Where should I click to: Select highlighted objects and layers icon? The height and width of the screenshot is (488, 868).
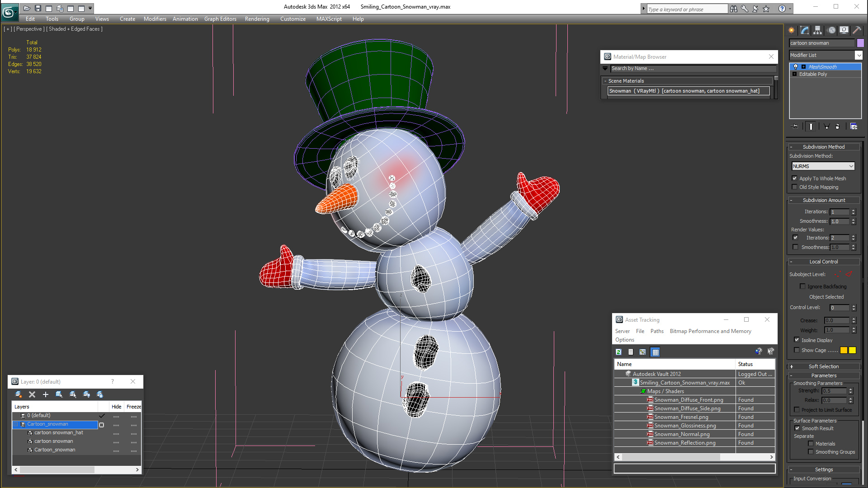tap(59, 394)
